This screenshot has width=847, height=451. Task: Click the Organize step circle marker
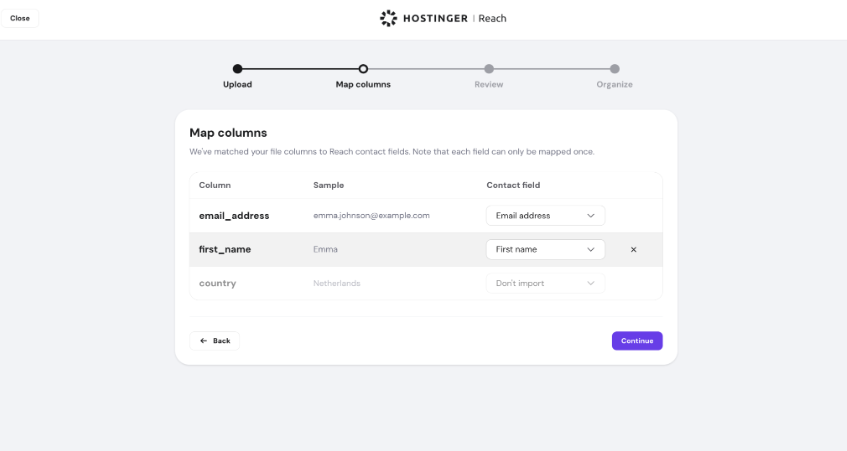point(615,69)
